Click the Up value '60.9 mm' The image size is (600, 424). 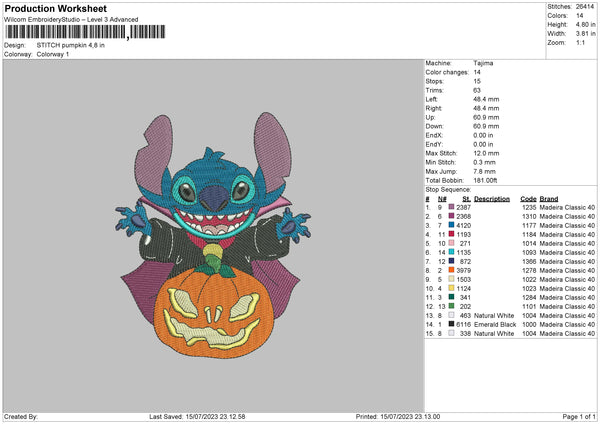pos(486,117)
